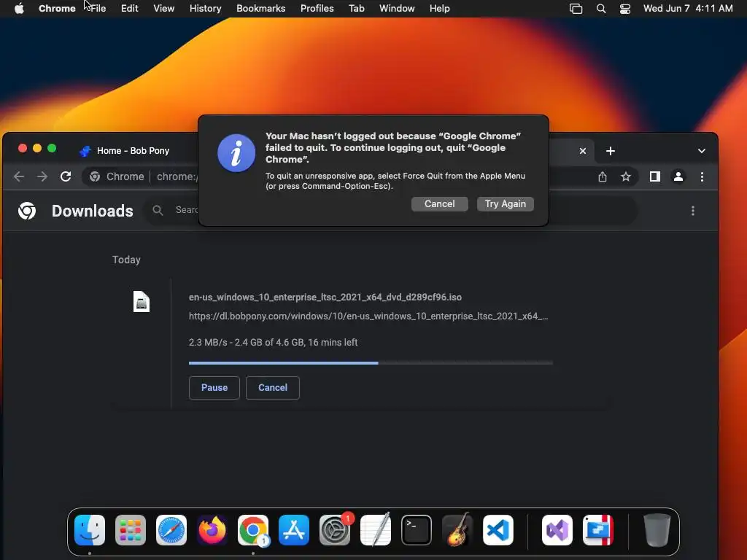Expand the tab search dropdown chevron
Image resolution: width=747 pixels, height=560 pixels.
pos(702,151)
